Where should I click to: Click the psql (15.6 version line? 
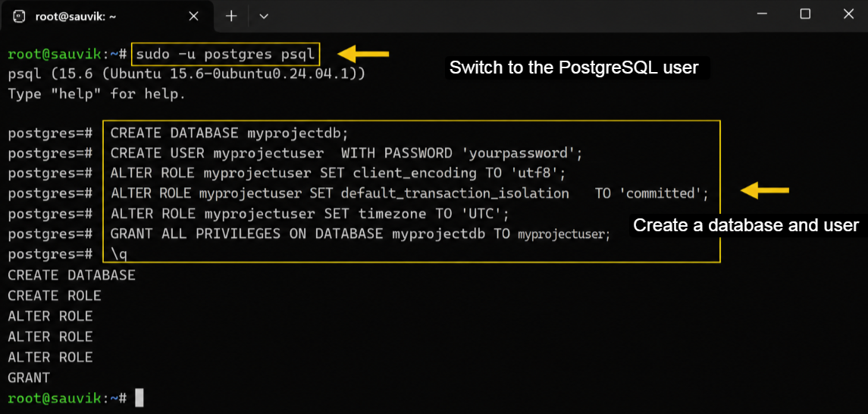click(186, 74)
